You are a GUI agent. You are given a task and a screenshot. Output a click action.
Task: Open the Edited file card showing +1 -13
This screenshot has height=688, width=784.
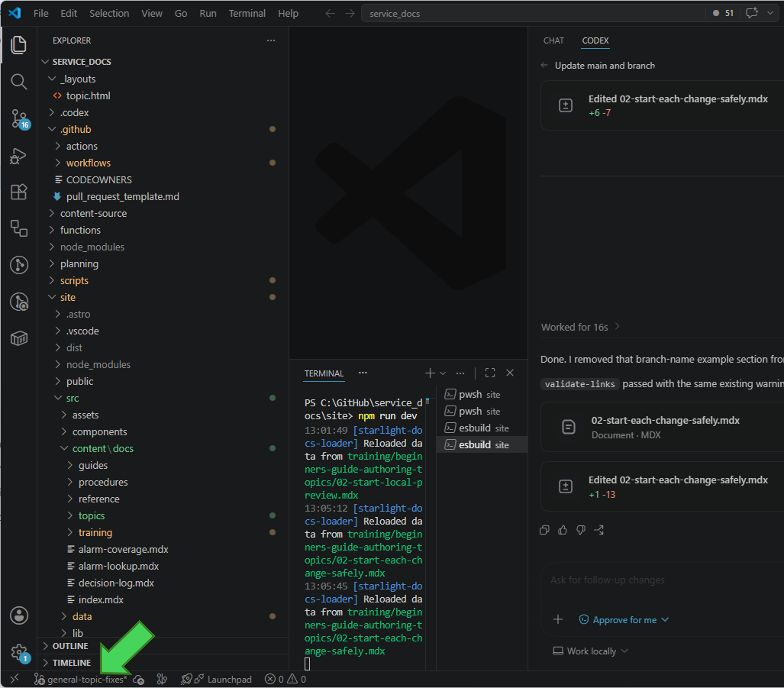point(663,487)
